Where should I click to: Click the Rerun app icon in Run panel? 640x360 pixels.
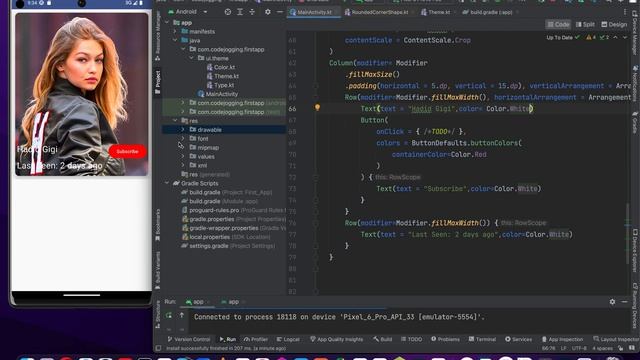tap(169, 316)
